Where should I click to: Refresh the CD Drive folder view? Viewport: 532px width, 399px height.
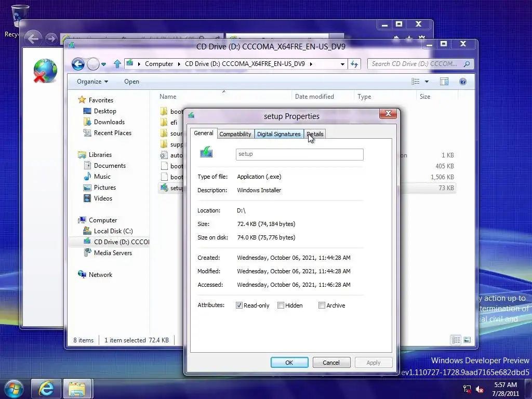pyautogui.click(x=354, y=64)
